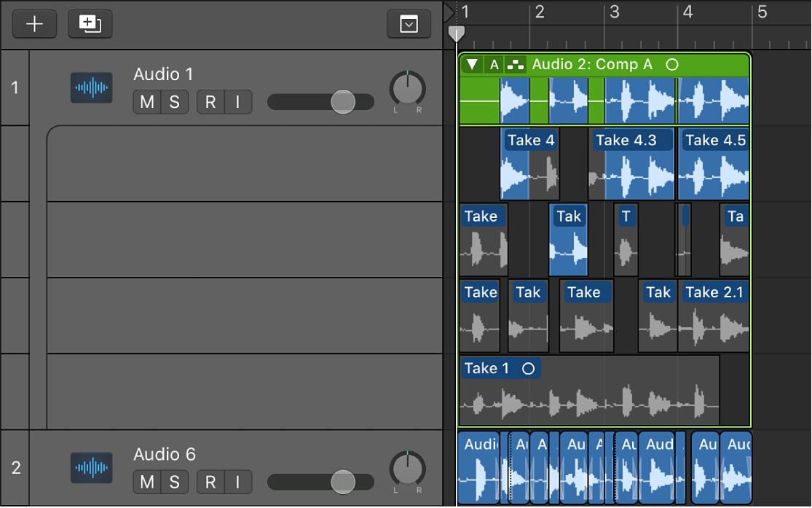
Task: Enable input monitoring on Audio 6
Action: click(237, 482)
